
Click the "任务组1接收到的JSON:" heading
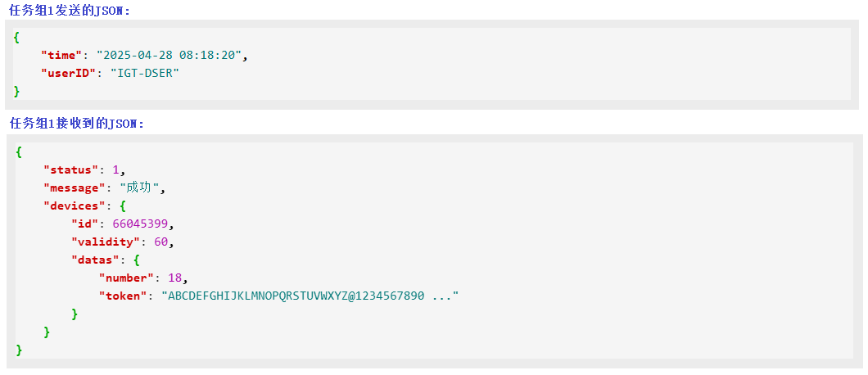click(76, 124)
